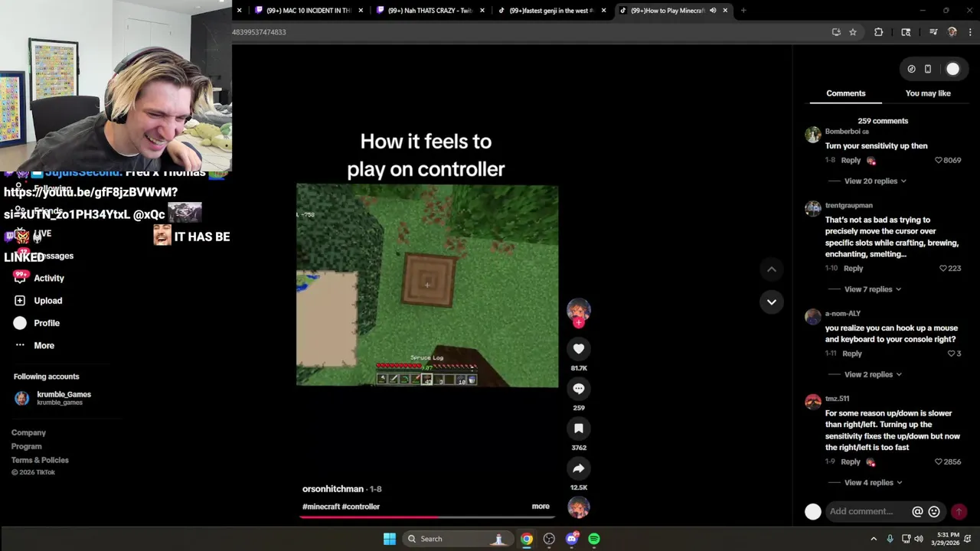Viewport: 980px width, 551px height.
Task: Share the video using the arrow icon
Action: click(x=579, y=468)
